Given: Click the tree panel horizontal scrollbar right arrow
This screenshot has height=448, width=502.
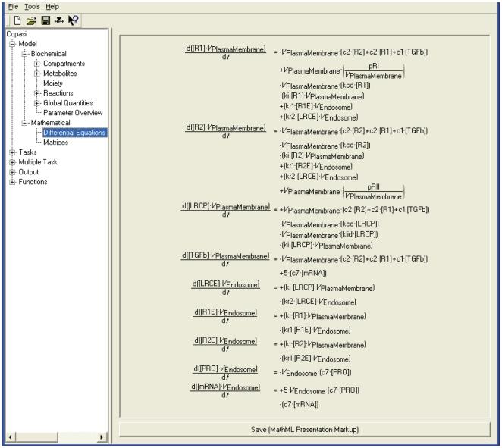Looking at the screenshot, I should coord(102,437).
